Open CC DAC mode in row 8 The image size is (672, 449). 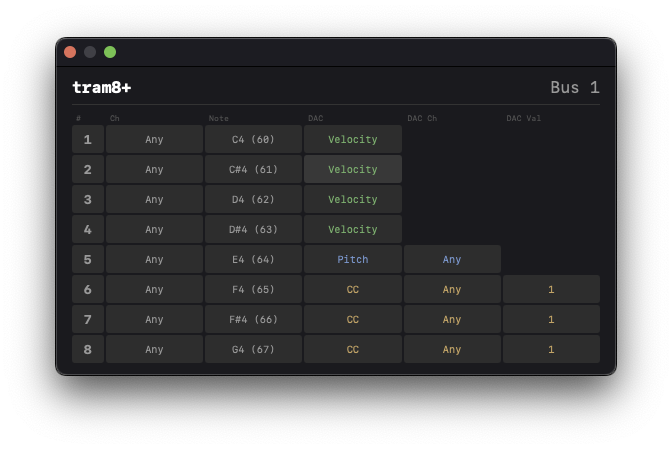[x=353, y=349]
